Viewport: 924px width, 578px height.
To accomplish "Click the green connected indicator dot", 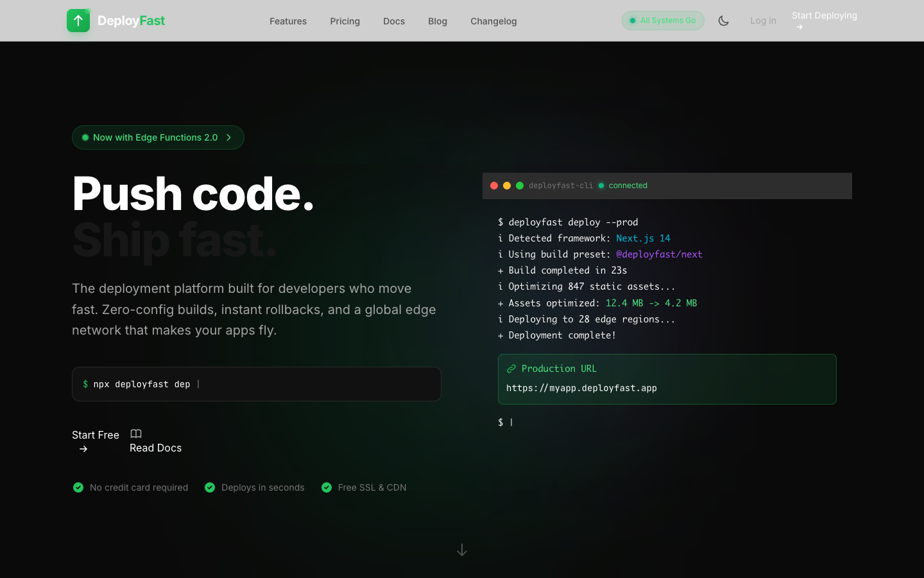I will 601,186.
